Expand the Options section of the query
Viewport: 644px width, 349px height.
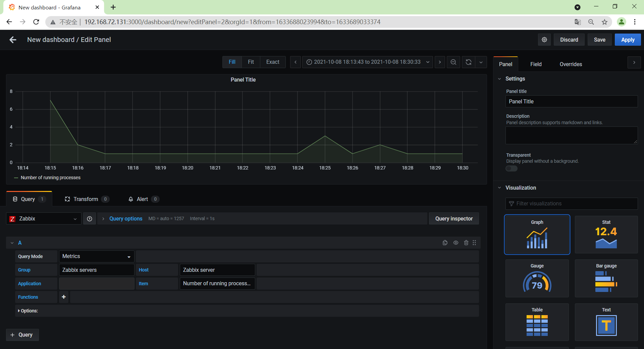28,311
